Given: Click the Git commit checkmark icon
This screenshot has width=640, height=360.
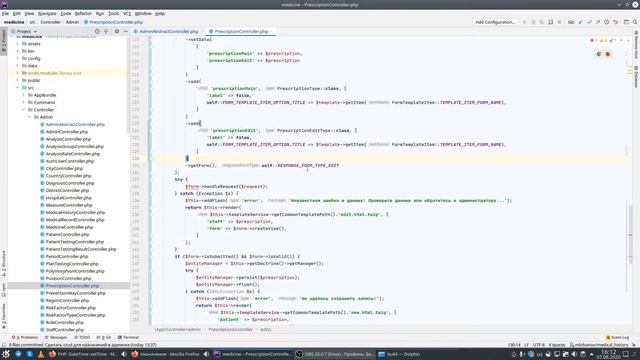Looking at the screenshot, I should 589,22.
